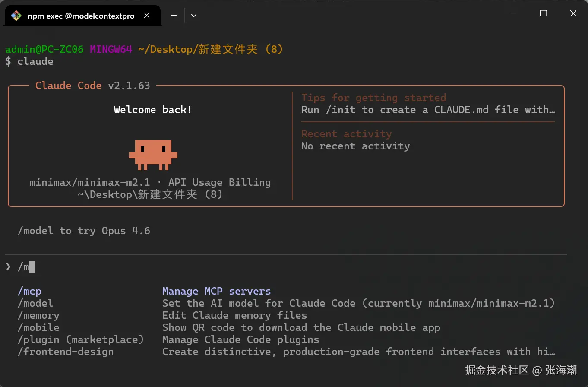The image size is (588, 387).
Task: Click the minimax/minimax-m2.1 API Usage Billing line
Action: pos(150,182)
